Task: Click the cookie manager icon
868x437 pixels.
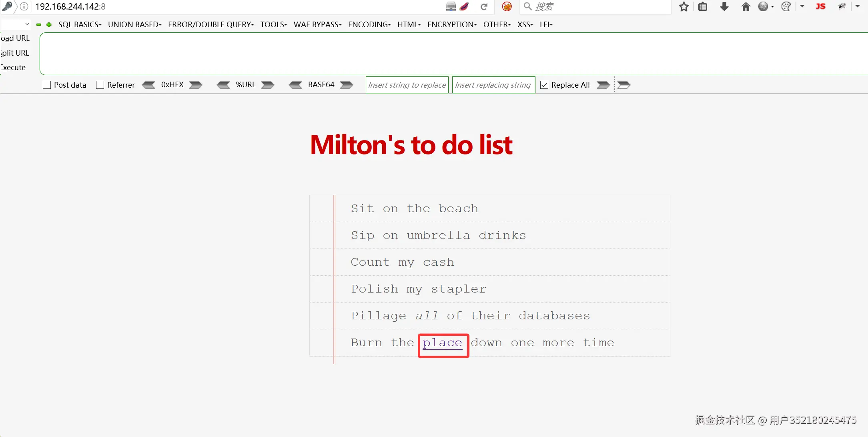Action: (x=786, y=7)
